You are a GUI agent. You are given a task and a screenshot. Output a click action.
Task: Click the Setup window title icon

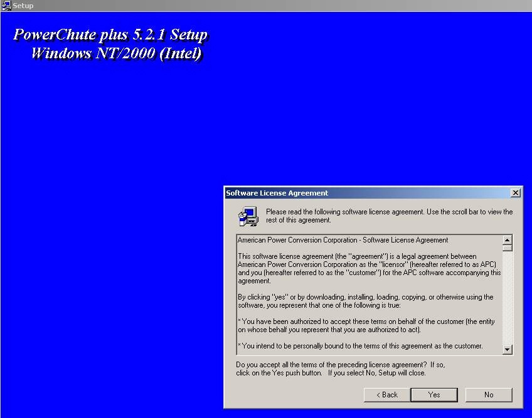pyautogui.click(x=6, y=6)
